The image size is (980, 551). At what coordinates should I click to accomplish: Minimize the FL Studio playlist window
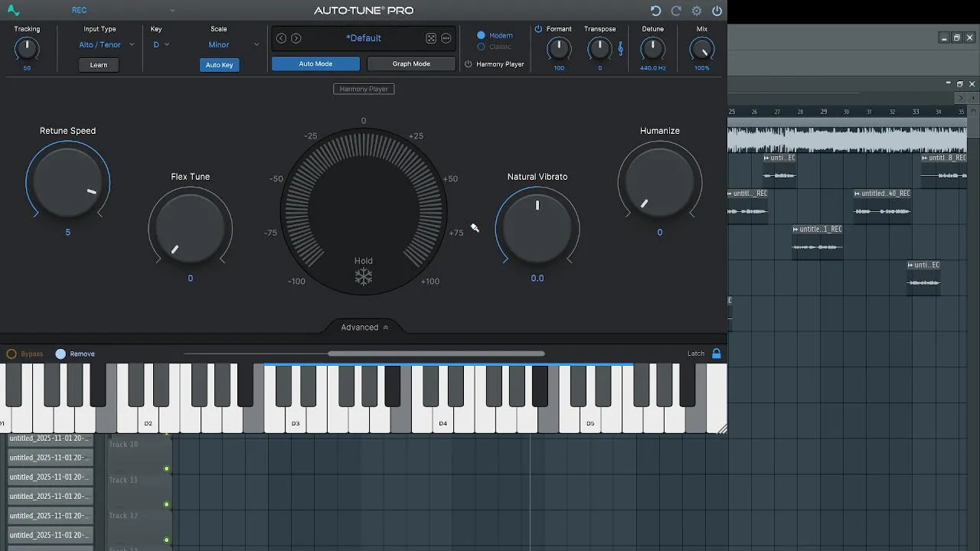949,84
